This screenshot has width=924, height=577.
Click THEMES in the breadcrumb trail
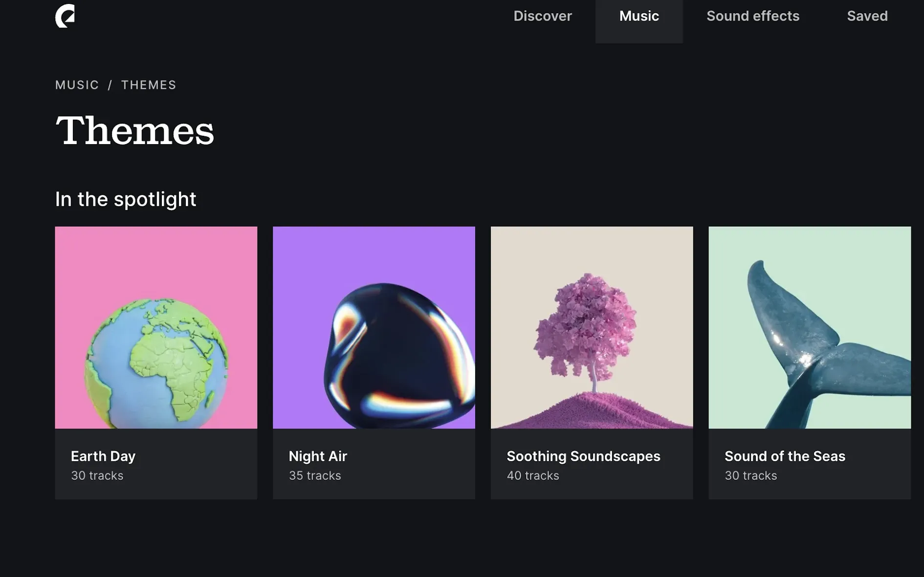click(x=149, y=85)
